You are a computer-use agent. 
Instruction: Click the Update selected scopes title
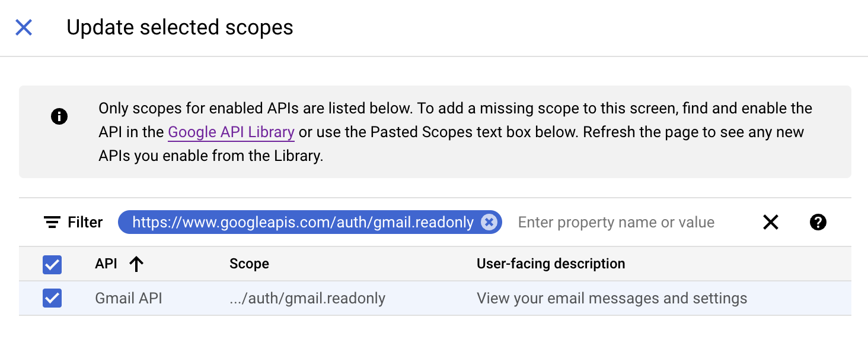[x=180, y=27]
